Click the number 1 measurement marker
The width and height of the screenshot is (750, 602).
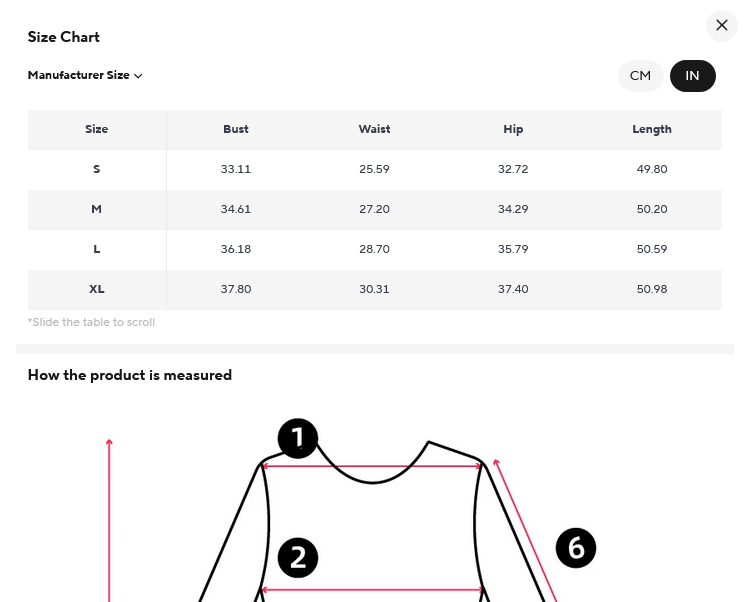point(298,438)
